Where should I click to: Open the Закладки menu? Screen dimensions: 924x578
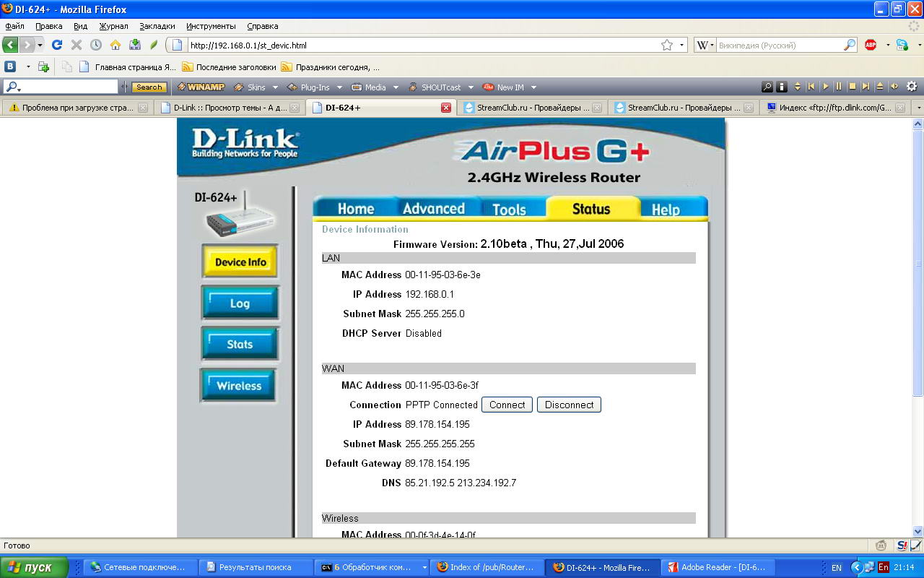point(157,26)
